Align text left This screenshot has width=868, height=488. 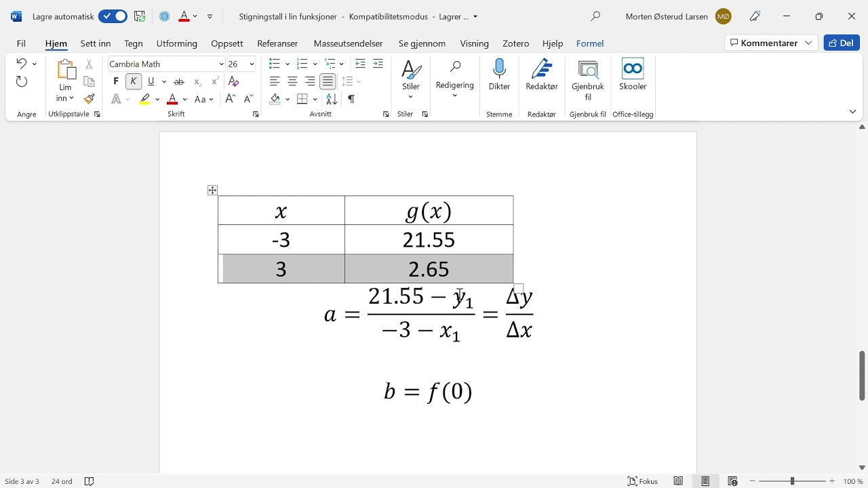click(275, 81)
